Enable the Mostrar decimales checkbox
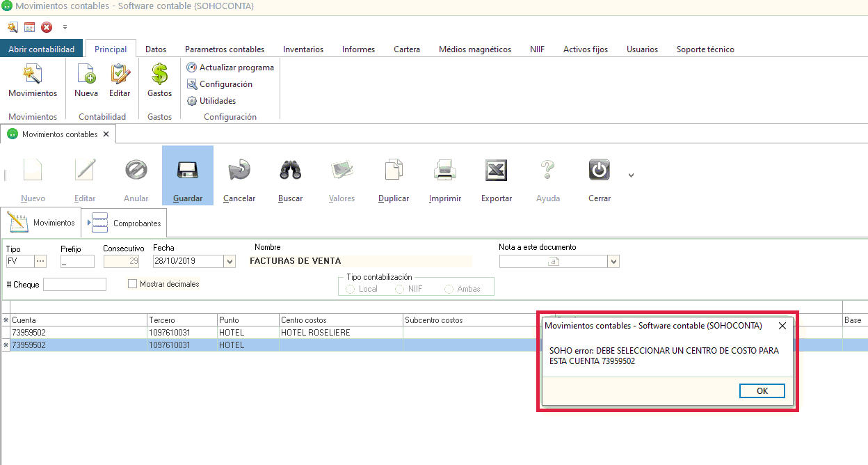Screen dimensions: 868x465 click(133, 284)
